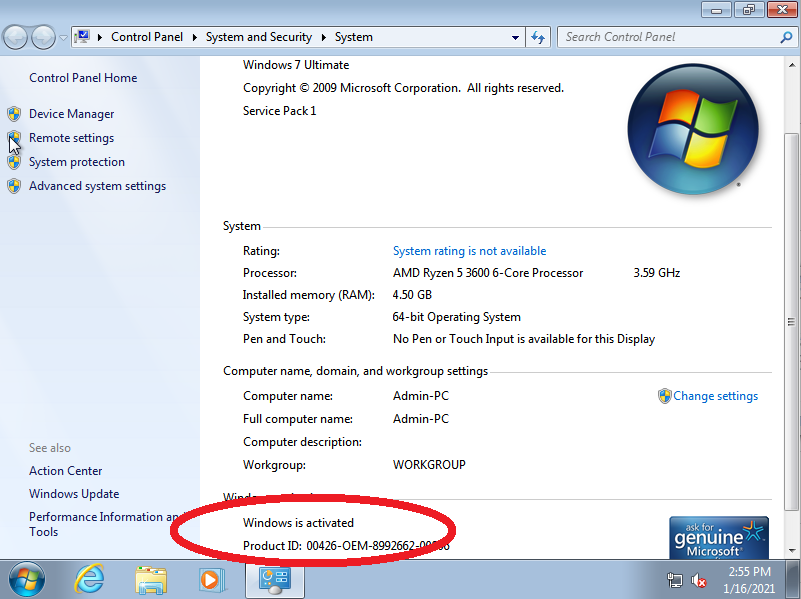This screenshot has width=801, height=599.
Task: Open the recent pages dropdown arrow
Action: tap(63, 37)
